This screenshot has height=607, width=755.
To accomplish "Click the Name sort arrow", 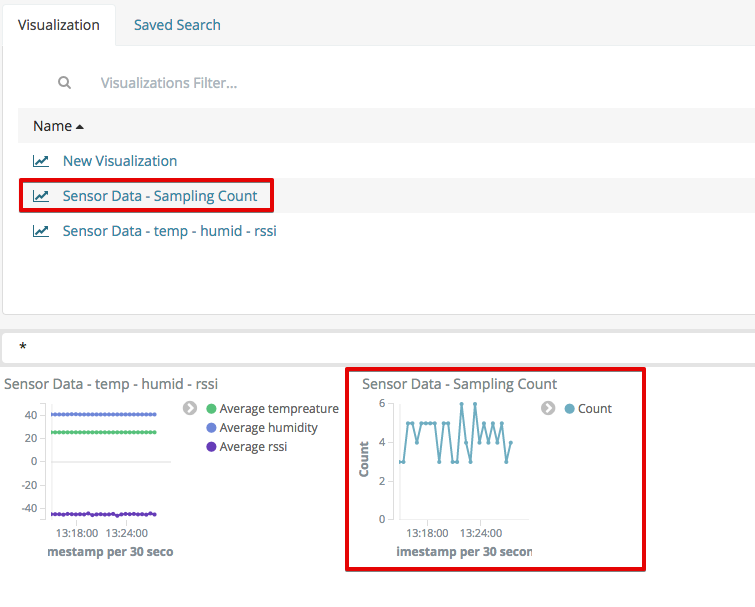I will tap(80, 127).
